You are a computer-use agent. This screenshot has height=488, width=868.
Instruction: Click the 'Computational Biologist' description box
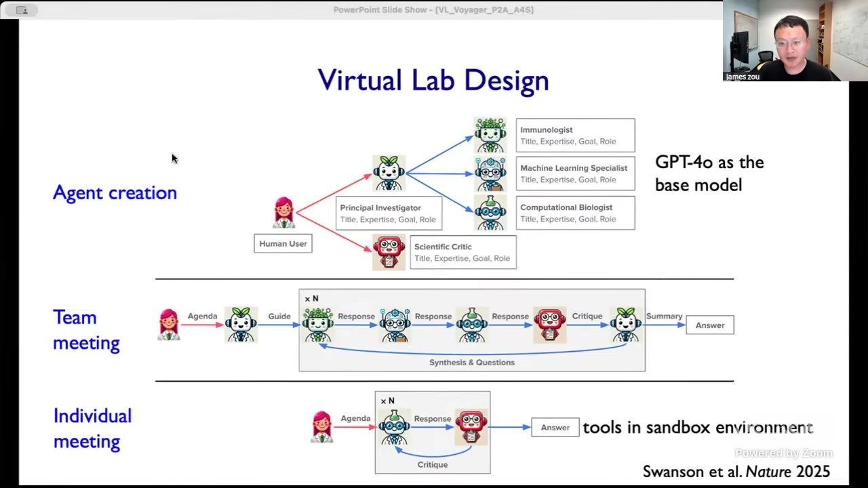[x=575, y=213]
